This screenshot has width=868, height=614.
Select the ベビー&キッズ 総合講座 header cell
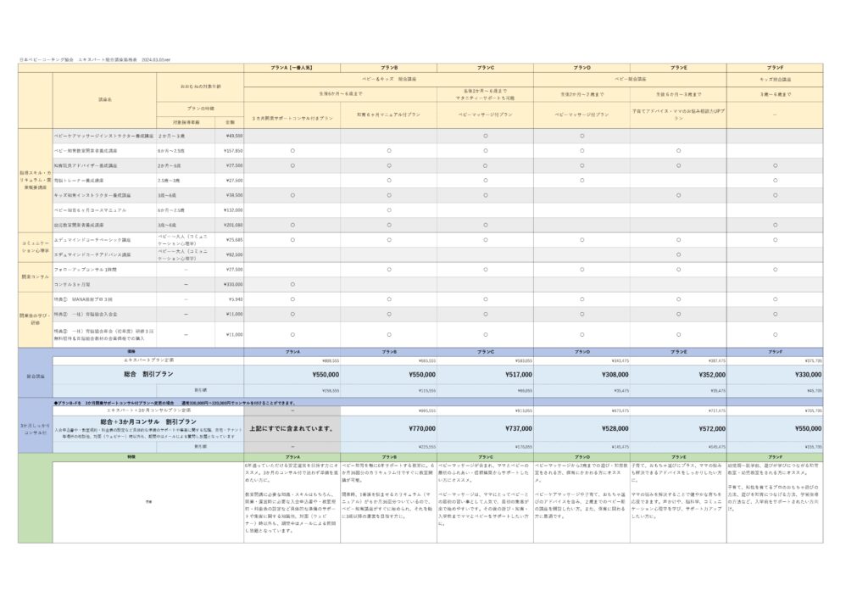point(388,79)
